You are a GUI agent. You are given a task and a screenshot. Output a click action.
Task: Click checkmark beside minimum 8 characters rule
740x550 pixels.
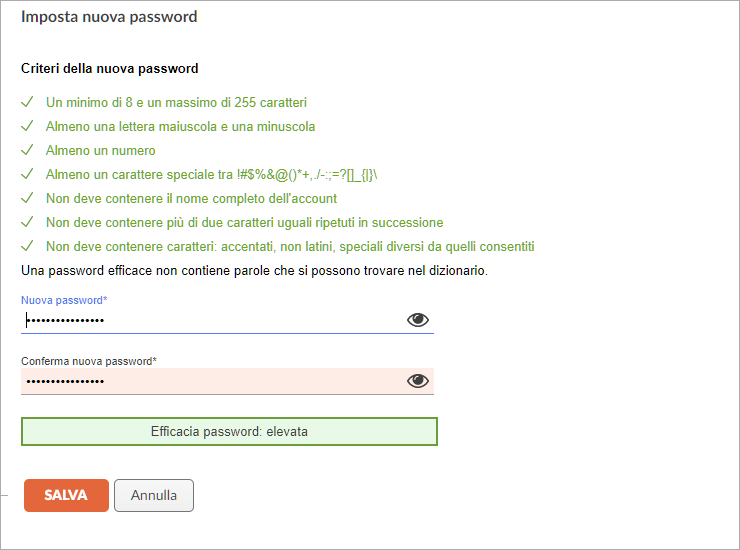click(x=27, y=102)
